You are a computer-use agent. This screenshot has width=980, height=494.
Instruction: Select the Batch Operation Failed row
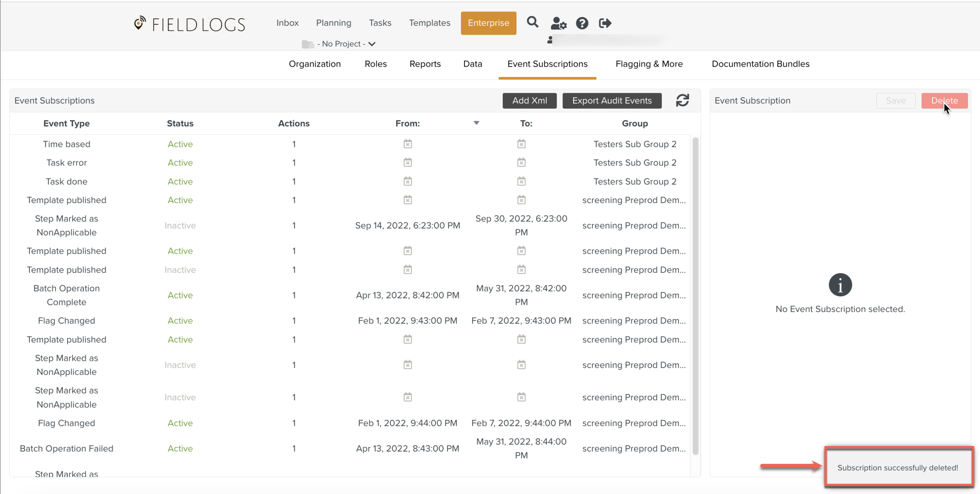point(66,448)
